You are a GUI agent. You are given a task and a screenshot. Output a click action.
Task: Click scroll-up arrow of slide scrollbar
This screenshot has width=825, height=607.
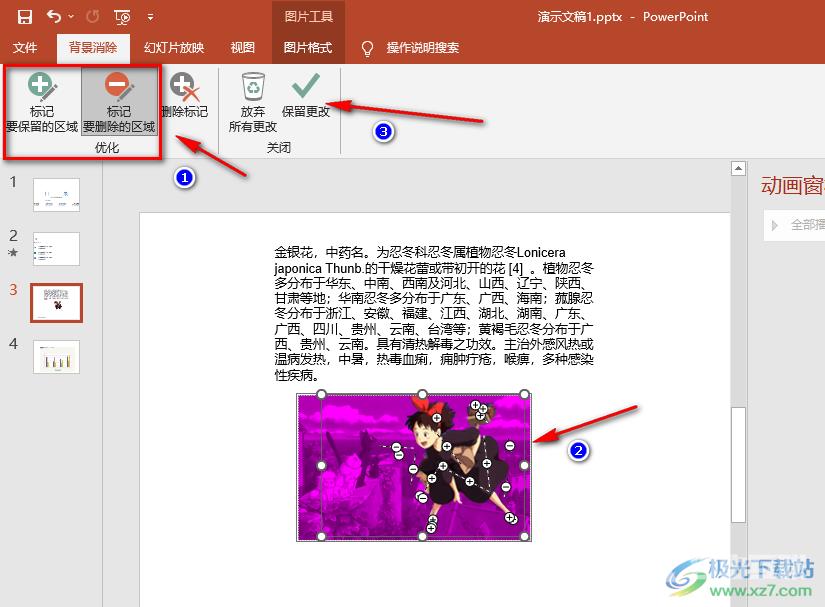click(x=739, y=168)
